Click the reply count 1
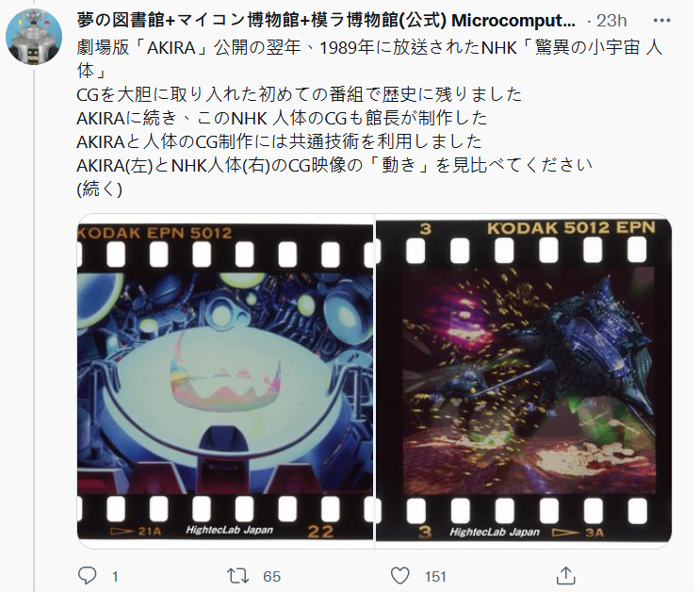The height and width of the screenshot is (592, 700). [115, 576]
